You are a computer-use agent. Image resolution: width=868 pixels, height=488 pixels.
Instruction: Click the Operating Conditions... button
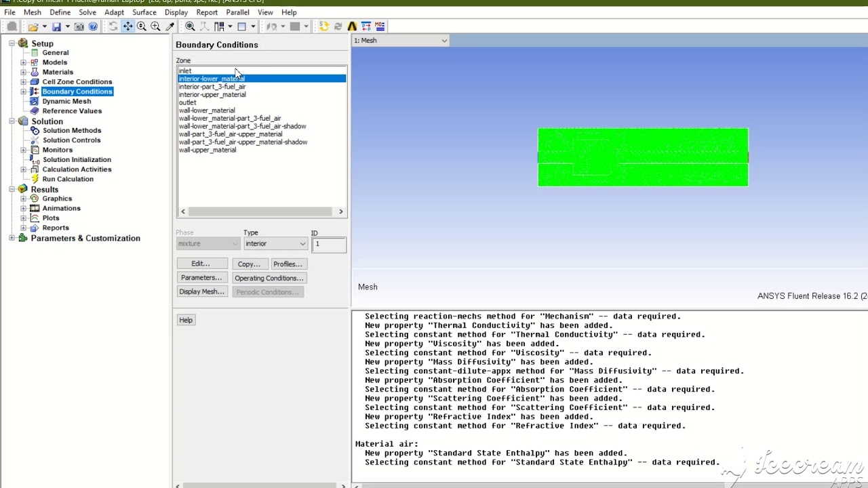(269, 278)
